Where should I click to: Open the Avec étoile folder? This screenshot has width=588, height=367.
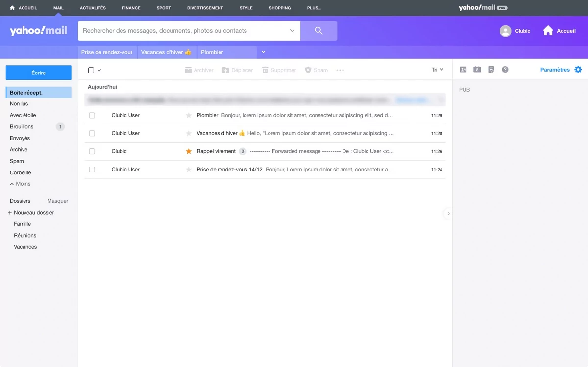click(23, 115)
